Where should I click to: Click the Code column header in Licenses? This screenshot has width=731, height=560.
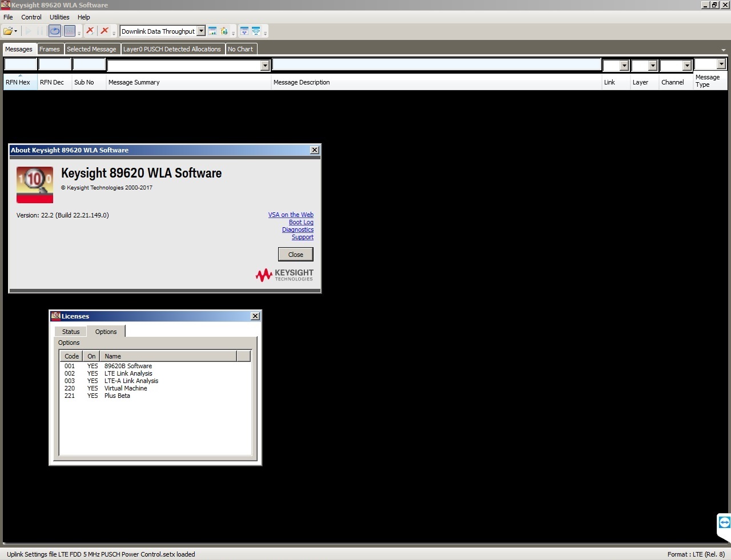(x=71, y=356)
